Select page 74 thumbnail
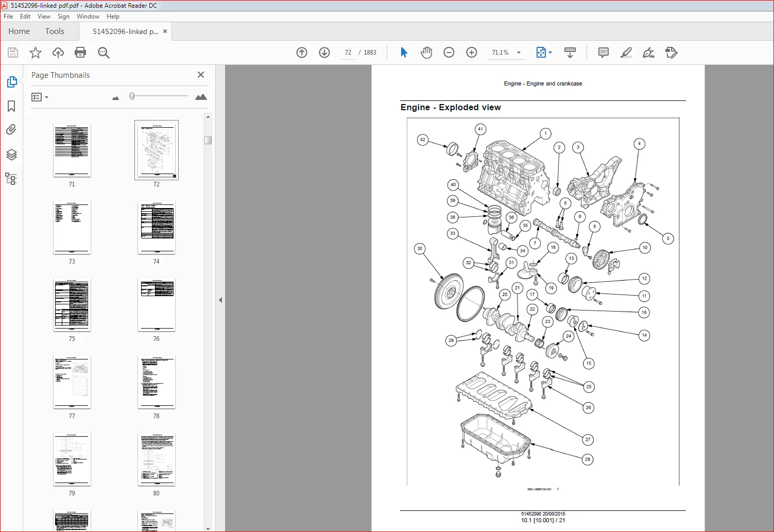Screen dimensions: 774x532 [x=157, y=228]
